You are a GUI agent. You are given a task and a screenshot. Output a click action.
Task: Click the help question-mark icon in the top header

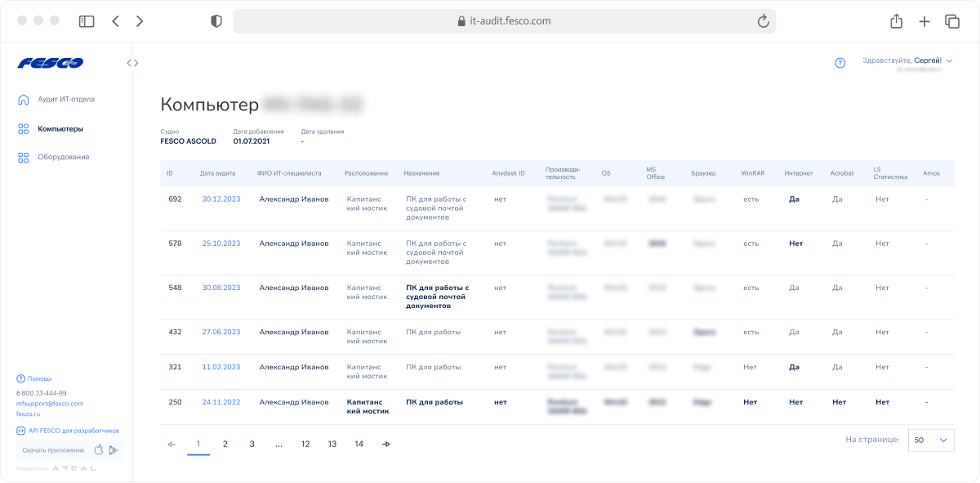pos(840,63)
